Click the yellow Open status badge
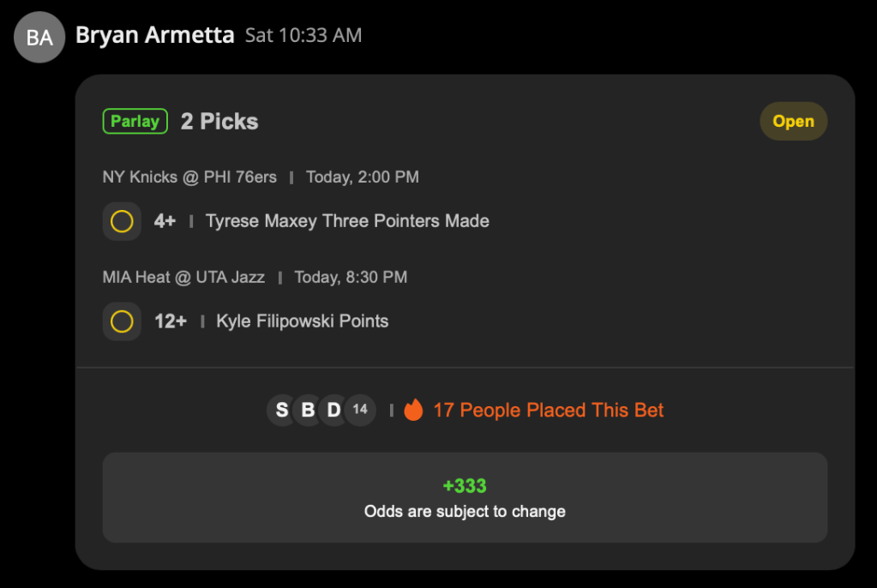This screenshot has width=877, height=588. click(793, 122)
